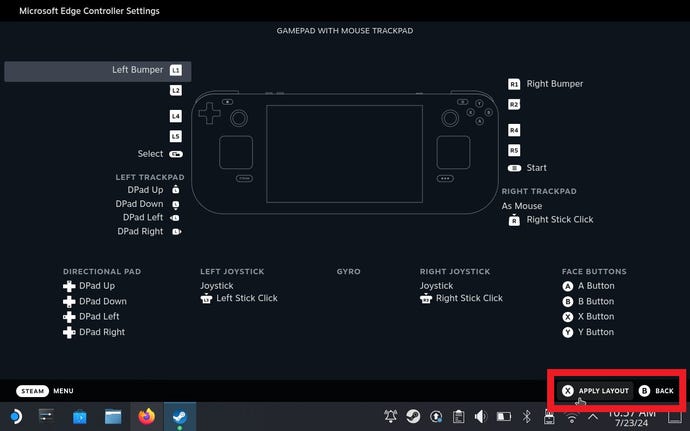Select the Start button binding

click(x=529, y=168)
